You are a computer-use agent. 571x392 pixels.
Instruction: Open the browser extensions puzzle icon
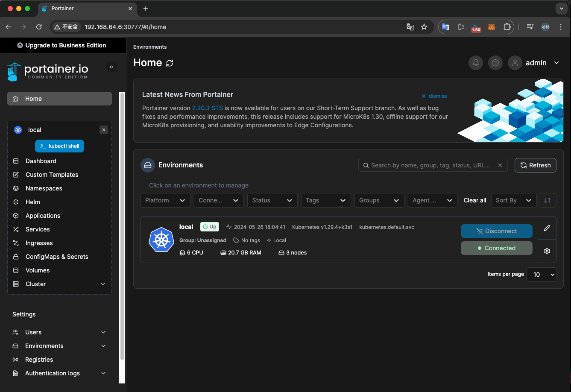[x=507, y=27]
